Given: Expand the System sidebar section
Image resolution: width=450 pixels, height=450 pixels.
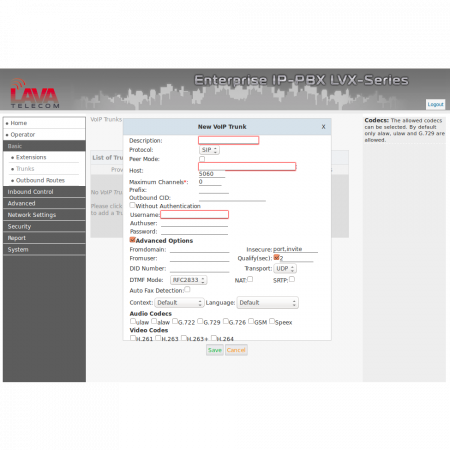Looking at the screenshot, I should 44,250.
